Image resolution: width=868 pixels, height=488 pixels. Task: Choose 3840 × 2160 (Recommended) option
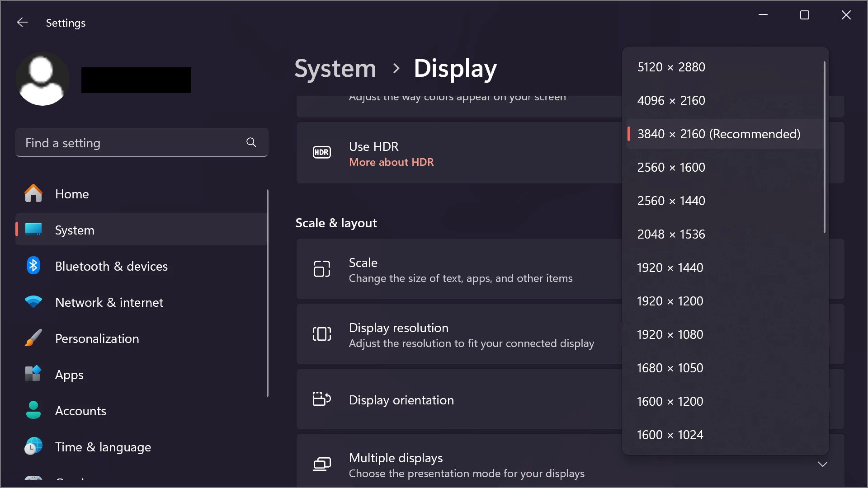718,134
